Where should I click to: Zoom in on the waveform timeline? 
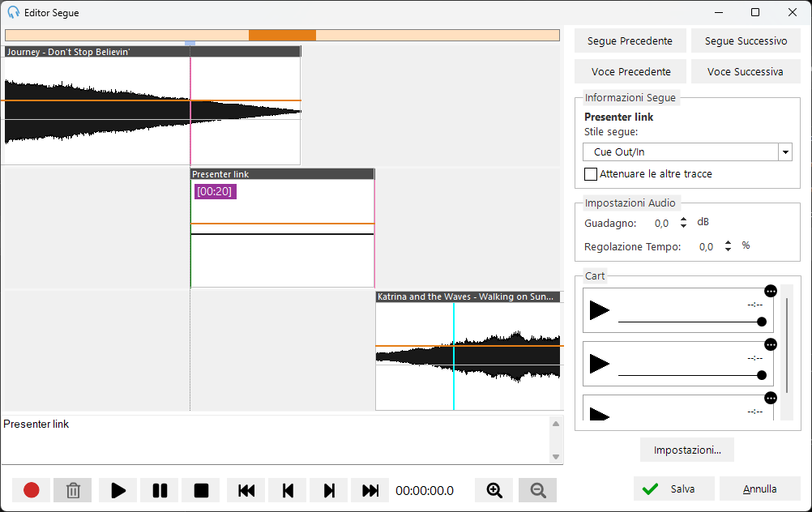[494, 490]
